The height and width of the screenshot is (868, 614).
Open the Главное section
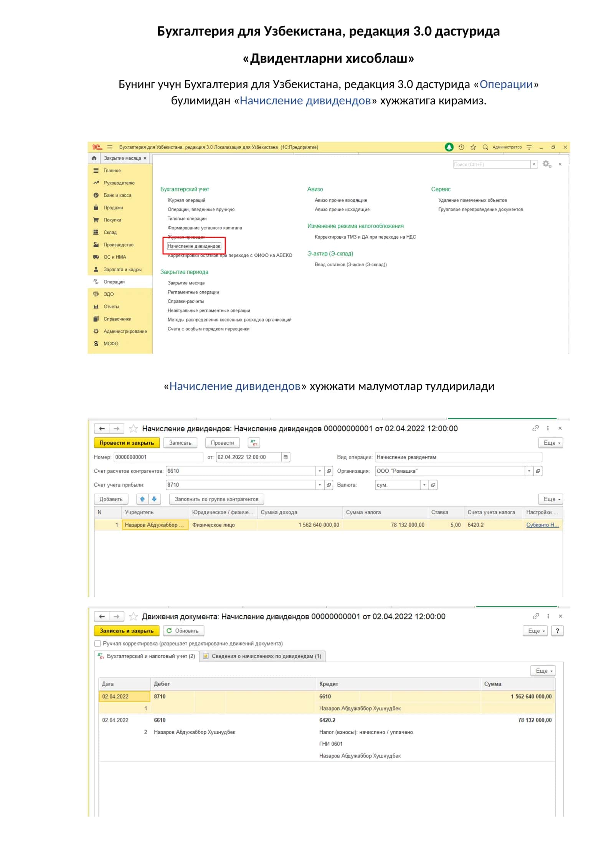tap(112, 170)
